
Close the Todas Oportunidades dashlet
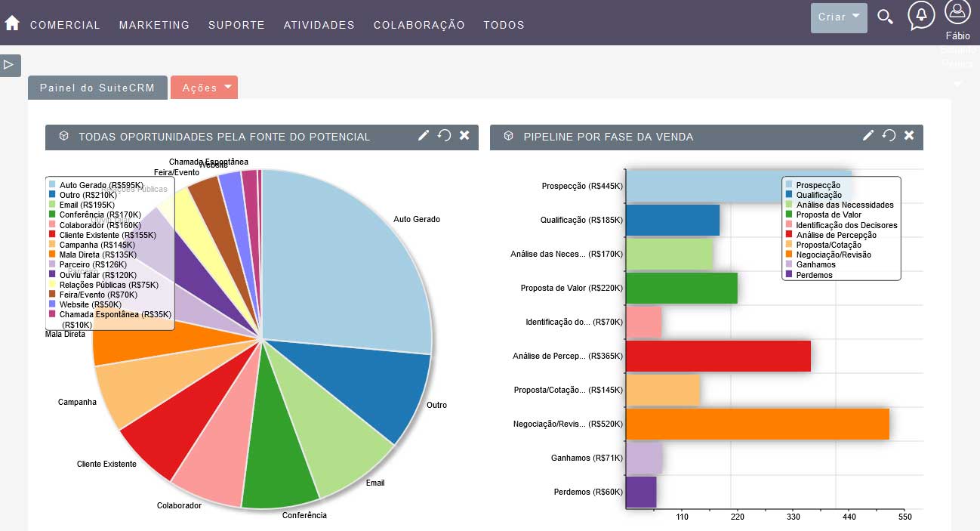[464, 135]
